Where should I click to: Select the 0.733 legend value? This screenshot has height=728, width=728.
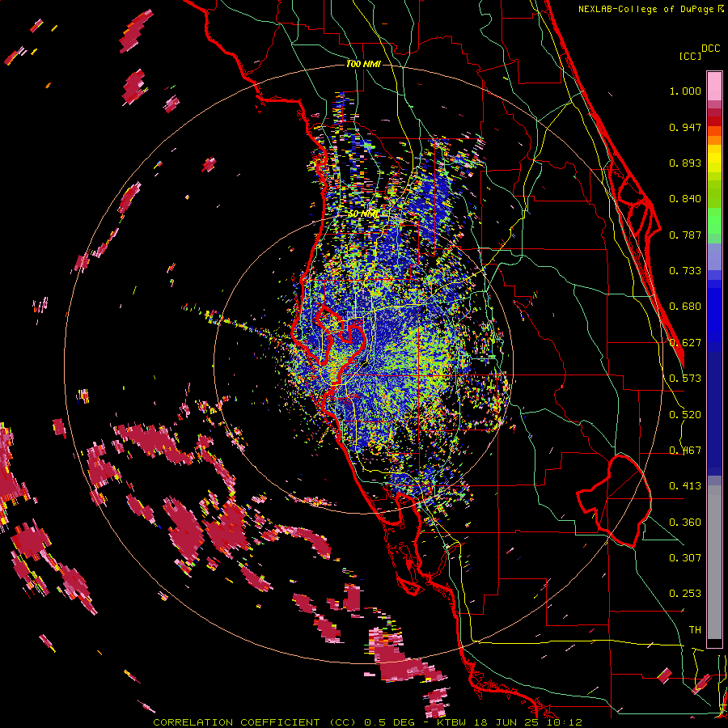[685, 271]
